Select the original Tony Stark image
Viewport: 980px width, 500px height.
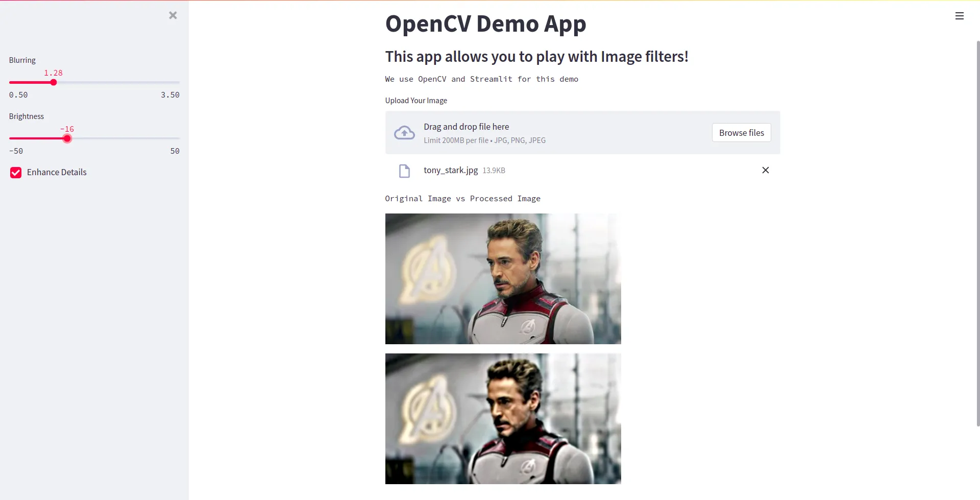[x=503, y=279]
